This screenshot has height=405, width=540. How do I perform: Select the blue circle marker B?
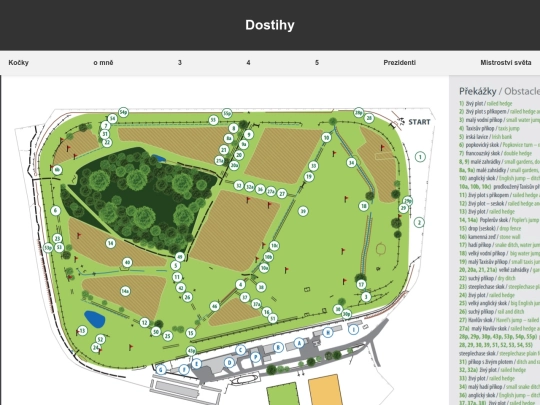click(278, 347)
